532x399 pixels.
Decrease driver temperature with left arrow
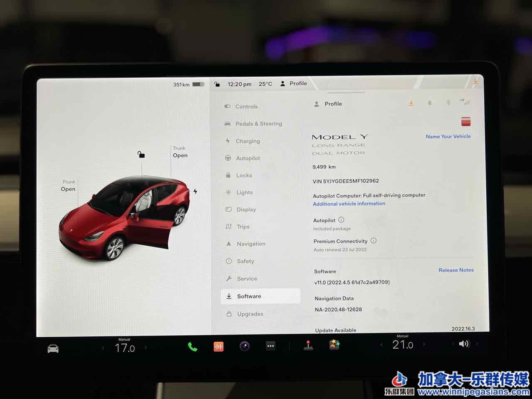pos(103,348)
